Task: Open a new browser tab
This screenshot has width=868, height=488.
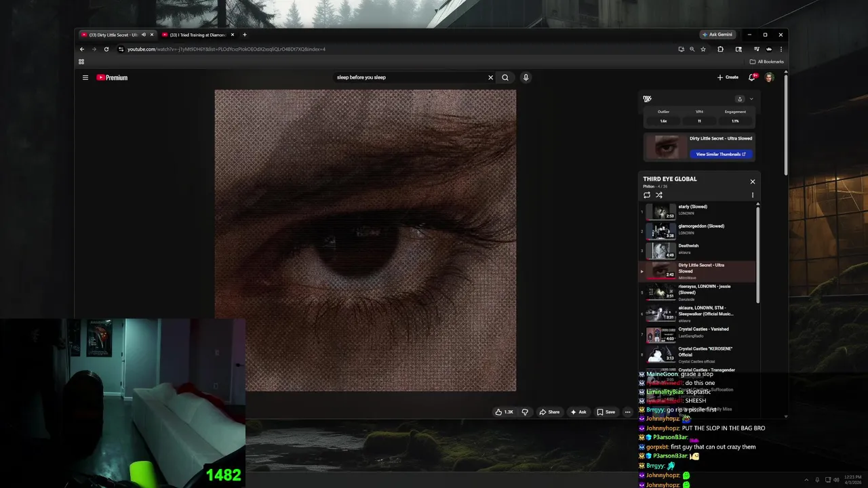Action: (x=245, y=35)
